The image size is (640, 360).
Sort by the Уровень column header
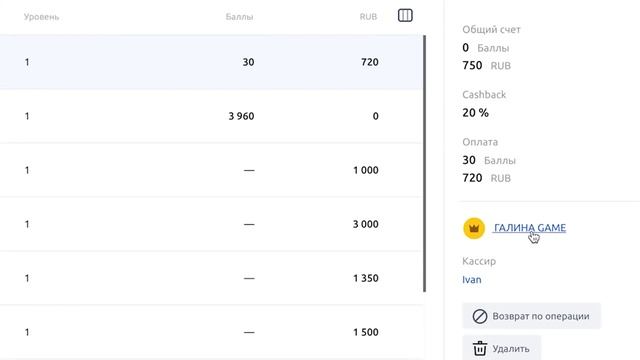(x=41, y=17)
